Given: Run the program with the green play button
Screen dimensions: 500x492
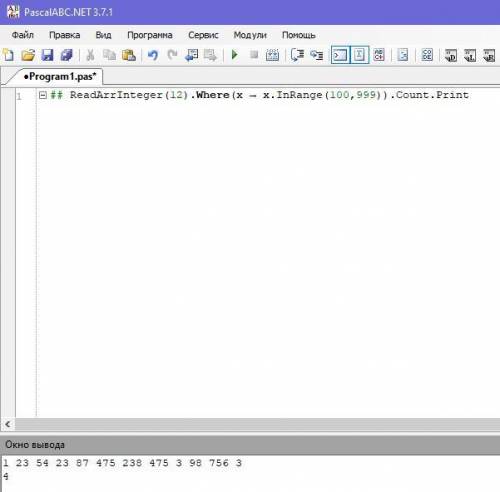Looking at the screenshot, I should coord(235,54).
